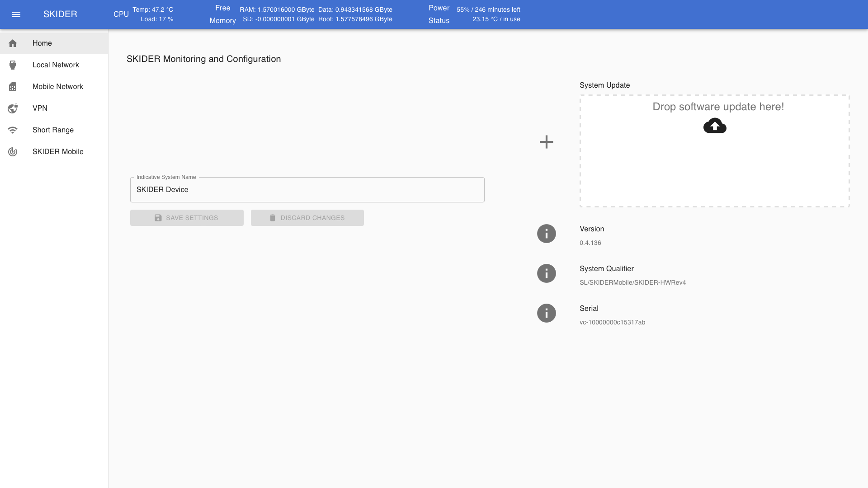Click the Save Settings button
Viewport: 868px width, 488px height.
coord(187,218)
